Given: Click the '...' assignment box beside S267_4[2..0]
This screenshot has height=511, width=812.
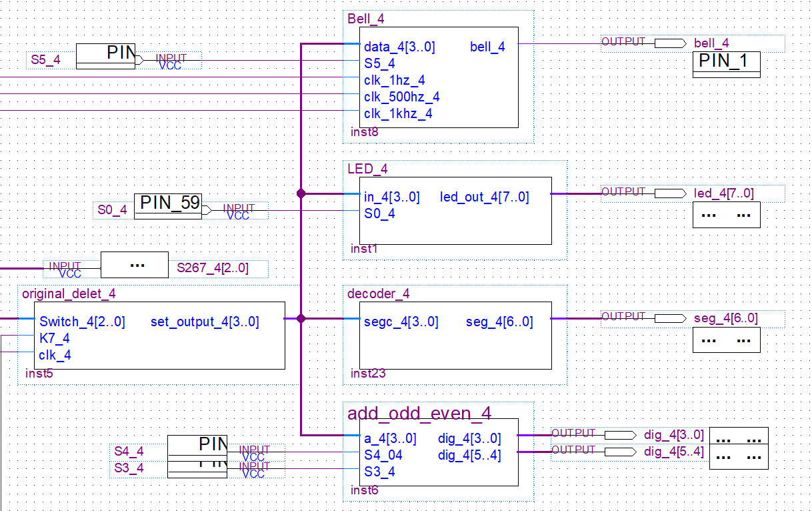Looking at the screenshot, I should click(134, 265).
